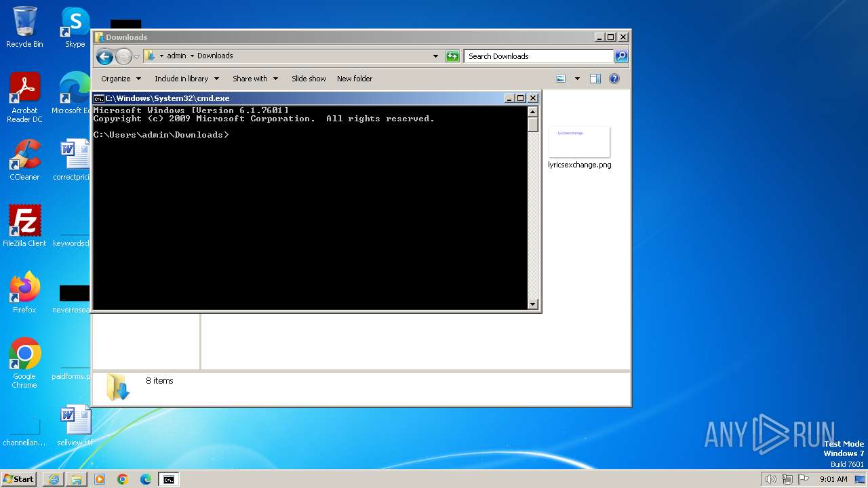Screen dimensions: 868x488
Task: Launch Firefox desktop shortcut
Action: (24, 293)
